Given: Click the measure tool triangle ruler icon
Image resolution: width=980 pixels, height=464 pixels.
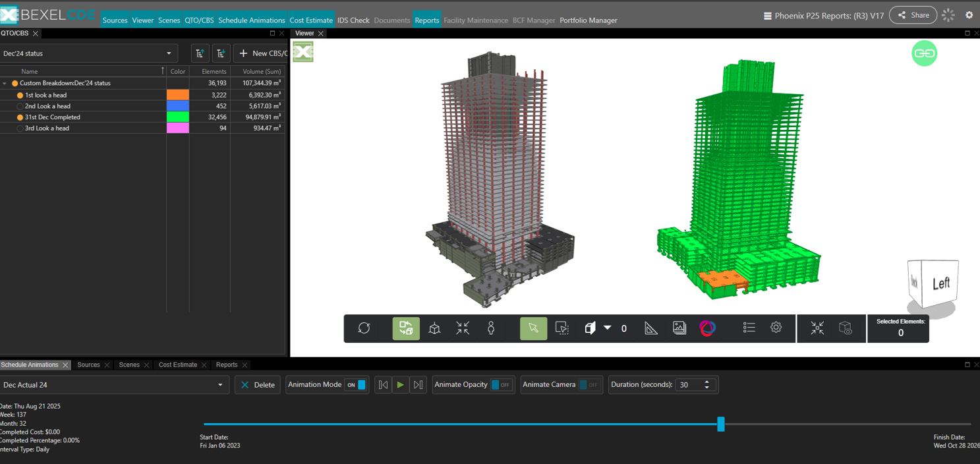Looking at the screenshot, I should point(651,328).
